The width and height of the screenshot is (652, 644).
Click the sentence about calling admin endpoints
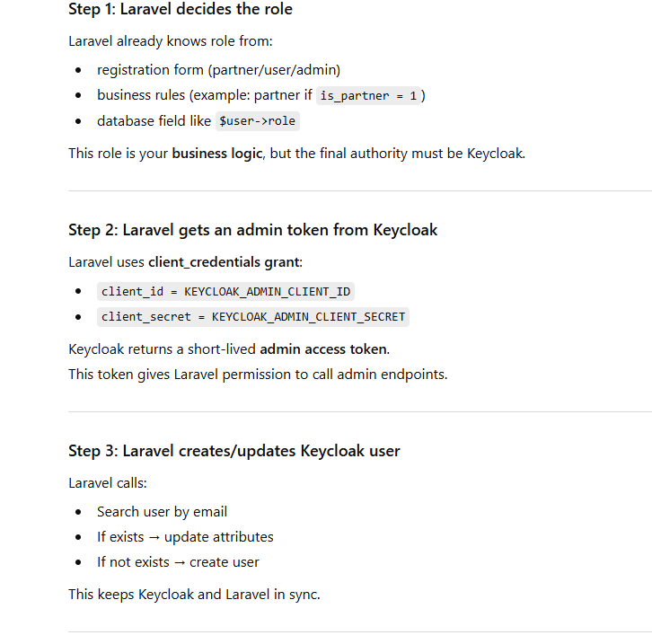click(x=257, y=374)
